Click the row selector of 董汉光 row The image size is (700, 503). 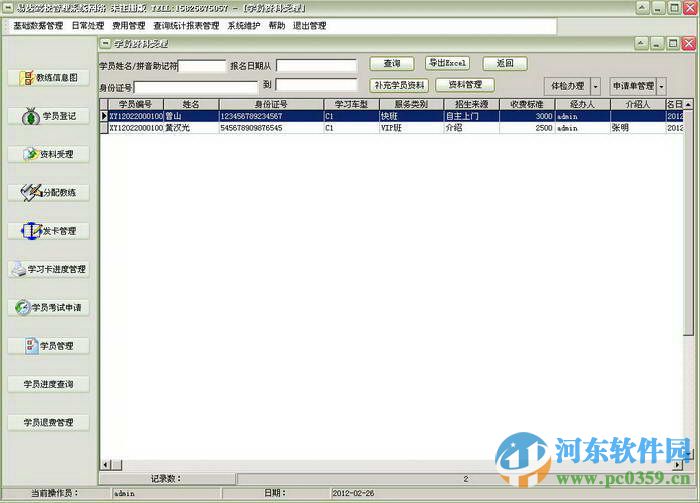(x=104, y=128)
